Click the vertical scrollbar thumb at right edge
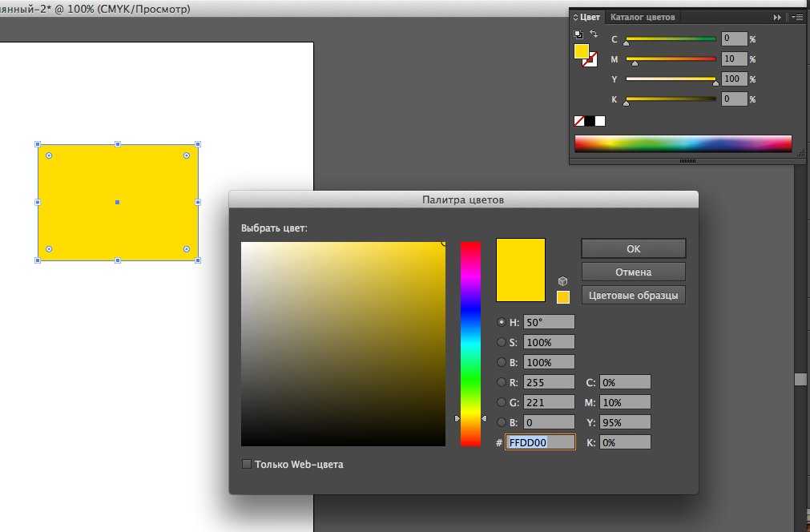This screenshot has height=532, width=810. (800, 379)
